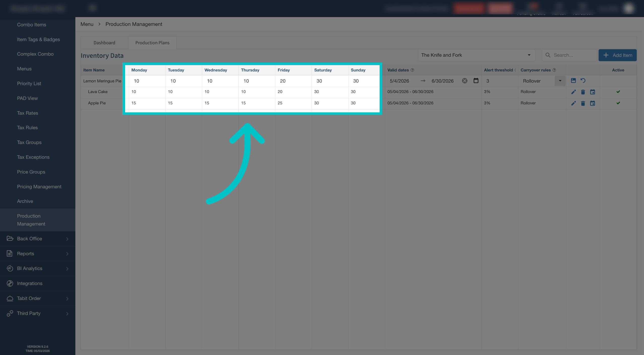The height and width of the screenshot is (355, 644).
Task: Edit the alert threshold value 3
Action: (499, 81)
